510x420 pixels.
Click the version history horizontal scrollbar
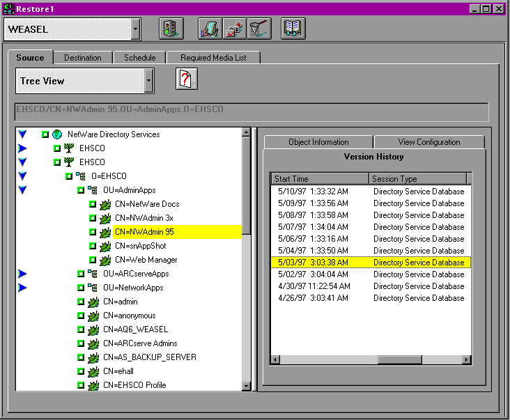pyautogui.click(x=371, y=359)
